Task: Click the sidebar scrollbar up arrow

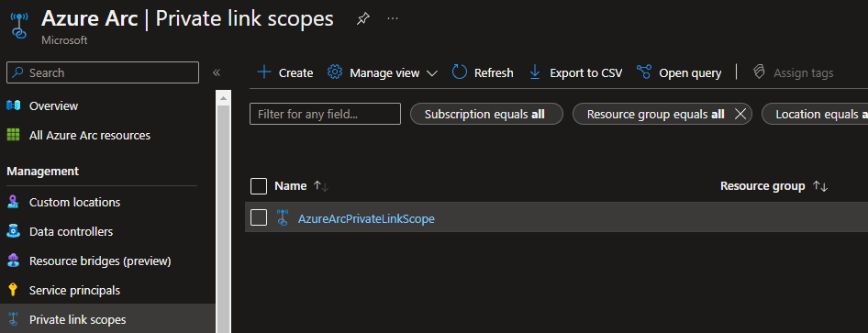Action: (x=224, y=98)
